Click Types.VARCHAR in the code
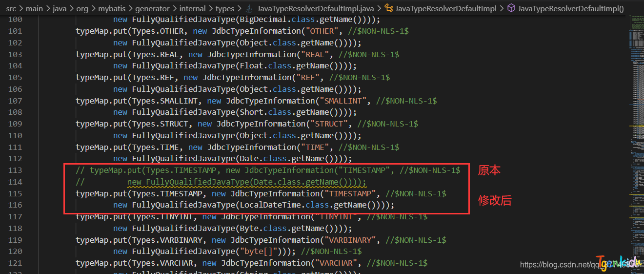 pos(162,263)
